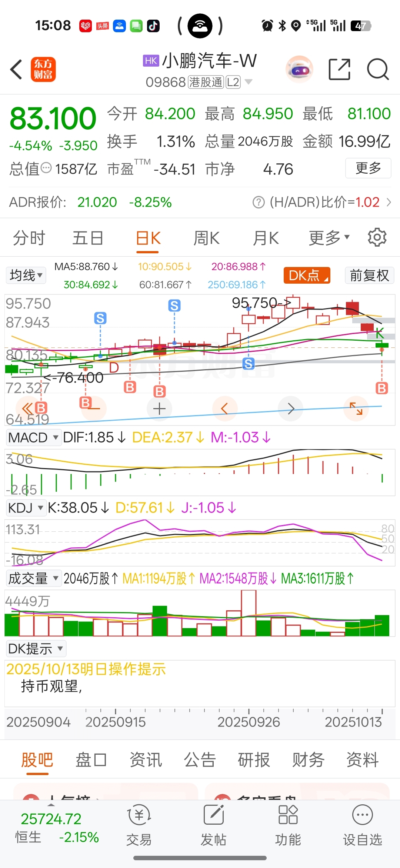Screen dimensions: 400x868
Task: Switch to the 五日 chart tab
Action: tap(88, 237)
